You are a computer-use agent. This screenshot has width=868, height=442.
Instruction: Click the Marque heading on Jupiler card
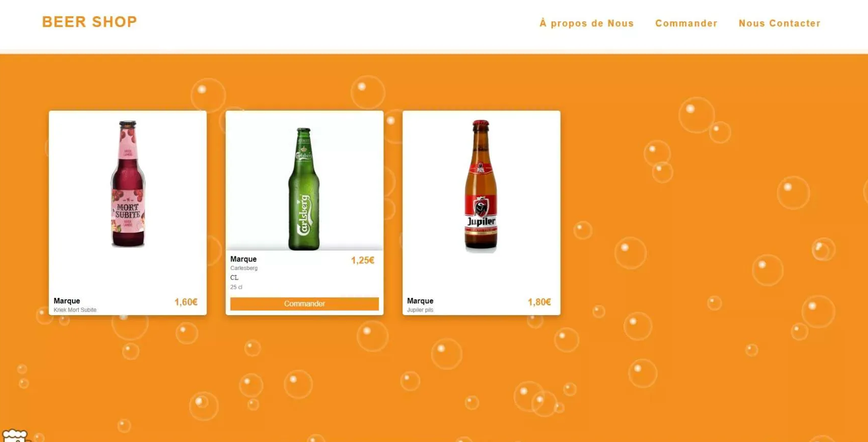point(420,301)
